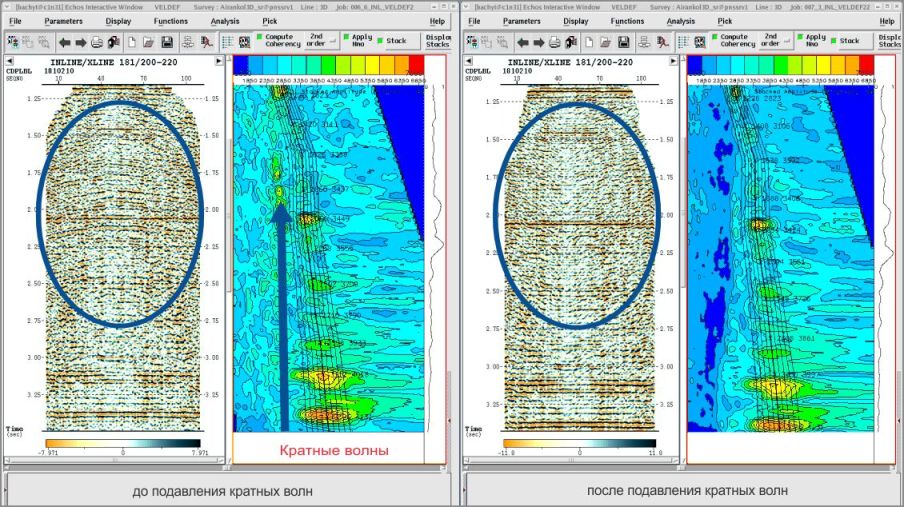The width and height of the screenshot is (904, 507).
Task: Click the forward arrow in left window toolbar
Action: [x=80, y=42]
